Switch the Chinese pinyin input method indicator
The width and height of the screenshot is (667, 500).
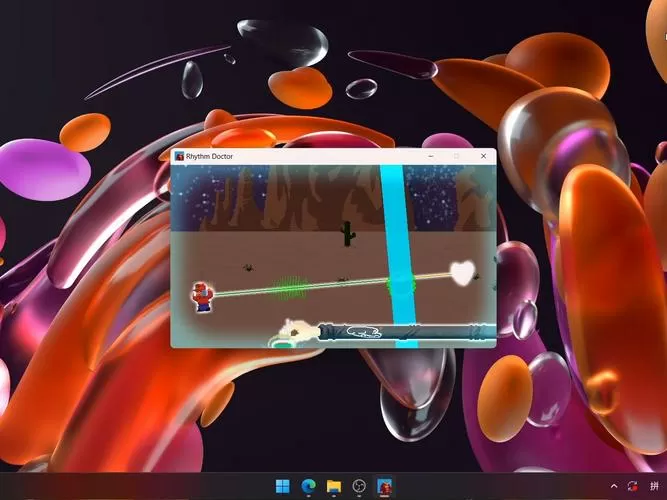tap(655, 486)
